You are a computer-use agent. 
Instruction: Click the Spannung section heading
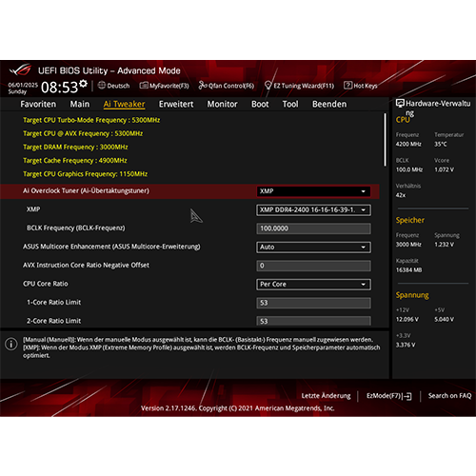tap(412, 295)
